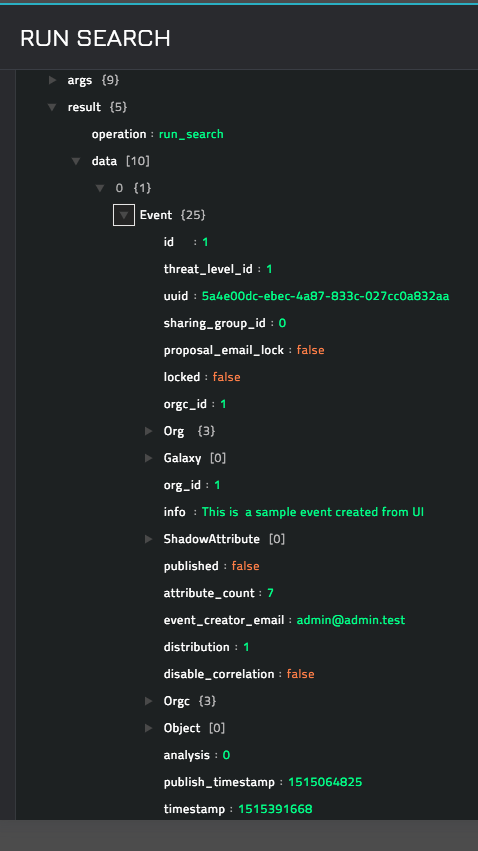Click the orgc_id key
The height and width of the screenshot is (851, 478).
pyautogui.click(x=186, y=404)
